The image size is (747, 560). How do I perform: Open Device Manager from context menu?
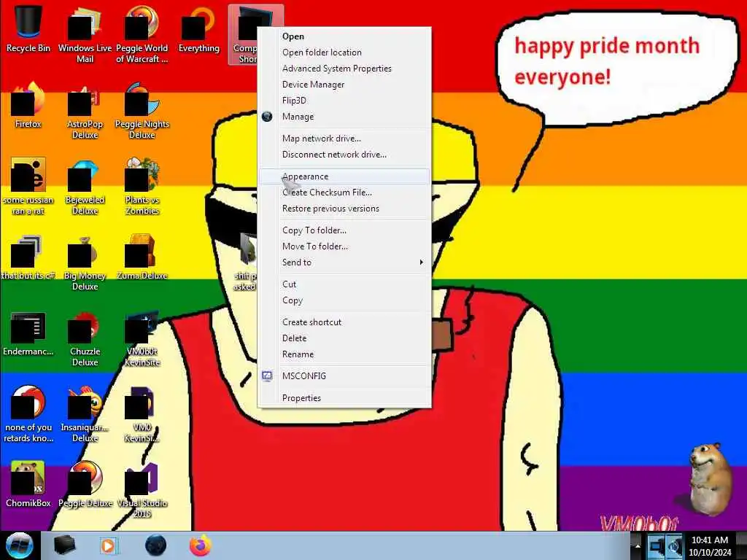pyautogui.click(x=344, y=85)
